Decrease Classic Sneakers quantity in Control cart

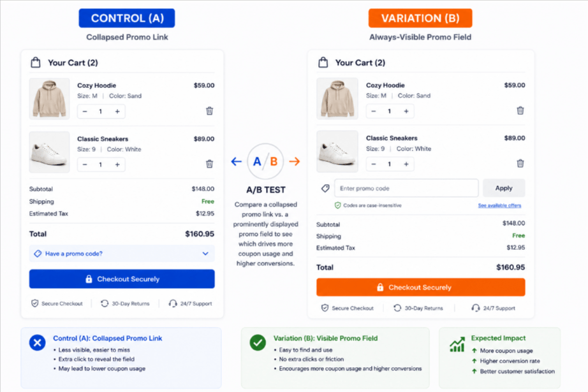coord(85,164)
